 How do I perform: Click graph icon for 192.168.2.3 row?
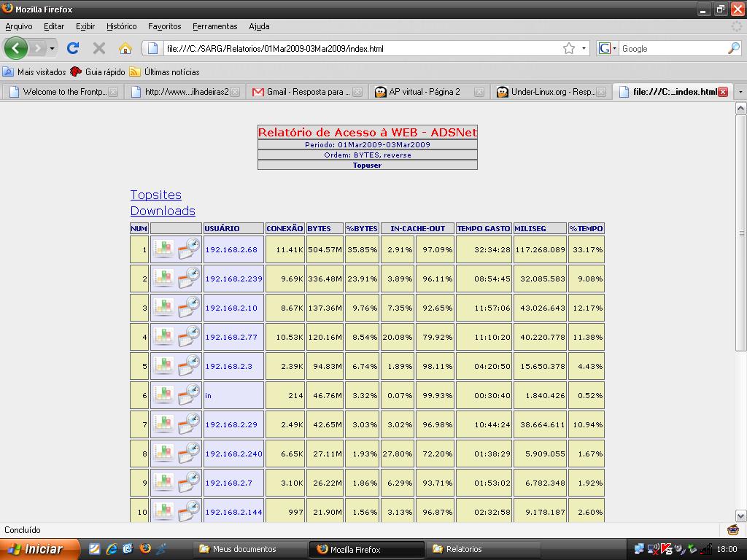(163, 366)
